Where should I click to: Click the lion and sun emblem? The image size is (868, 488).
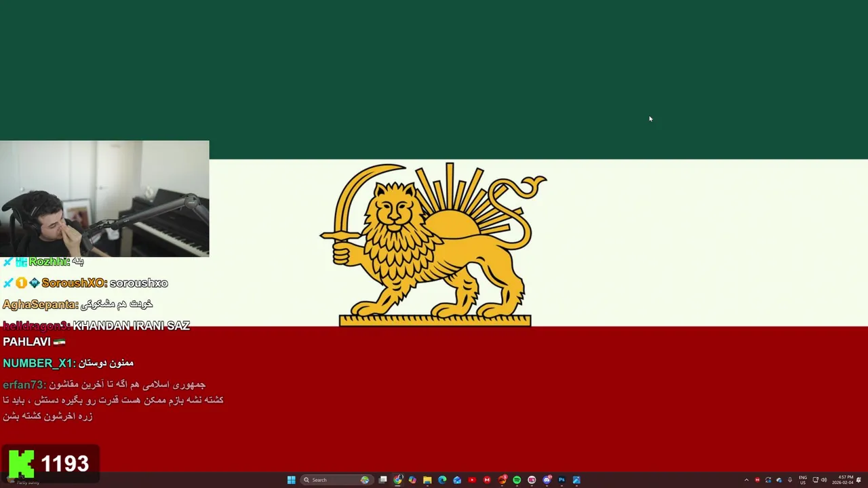pos(433,244)
